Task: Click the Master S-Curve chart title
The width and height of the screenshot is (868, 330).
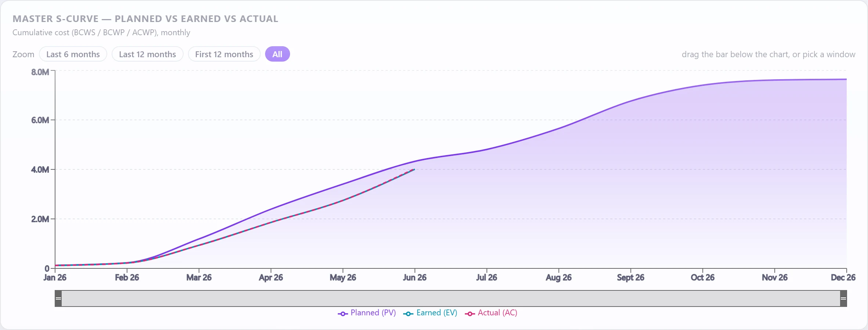Action: pyautogui.click(x=145, y=19)
